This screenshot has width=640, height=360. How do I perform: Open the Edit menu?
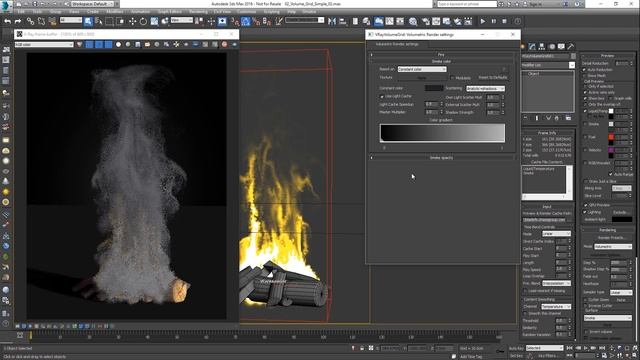point(21,12)
